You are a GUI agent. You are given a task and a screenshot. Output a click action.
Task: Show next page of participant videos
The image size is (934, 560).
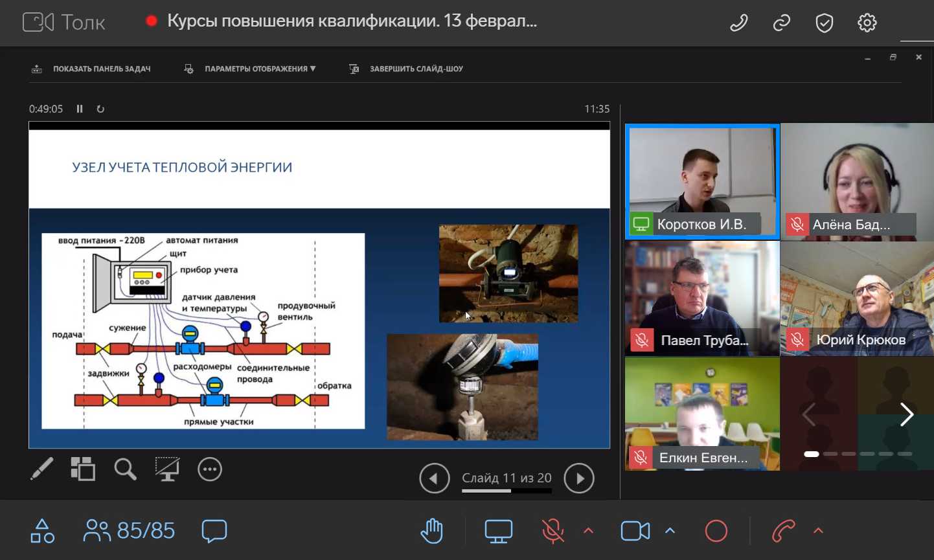click(907, 414)
